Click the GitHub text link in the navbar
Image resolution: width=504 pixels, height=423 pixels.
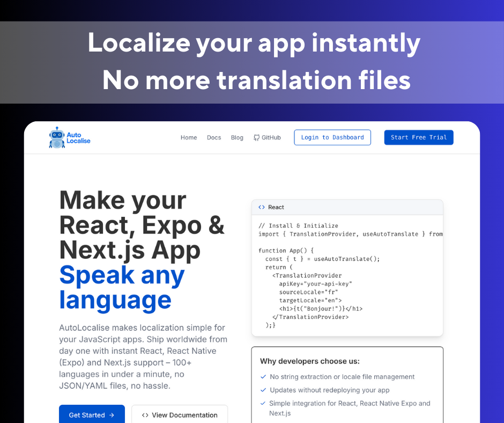(x=270, y=137)
